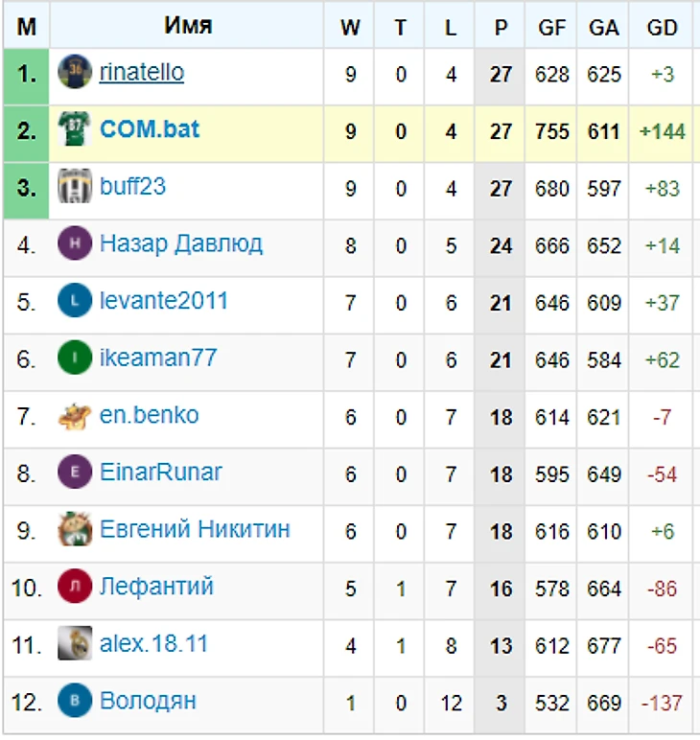Click COM.bat's green jersey avatar
Viewport: 700px width, 740px height.
pyautogui.click(x=75, y=128)
